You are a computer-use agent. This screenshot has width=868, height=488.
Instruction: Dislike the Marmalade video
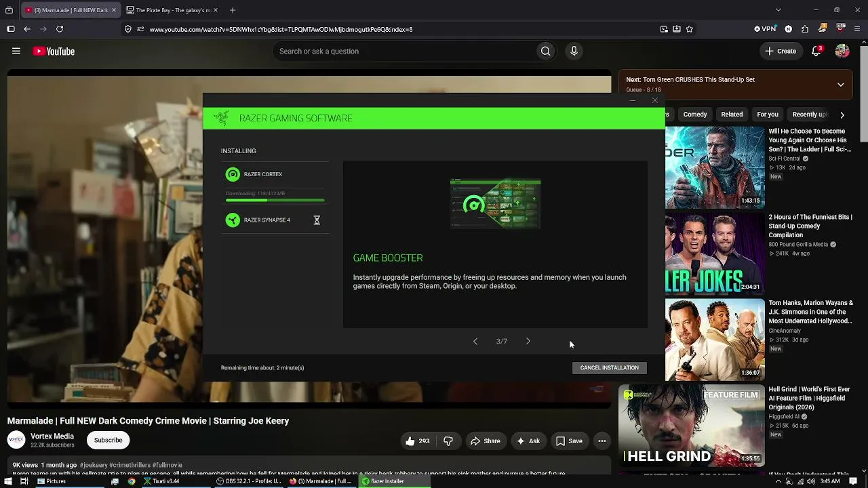coord(448,441)
